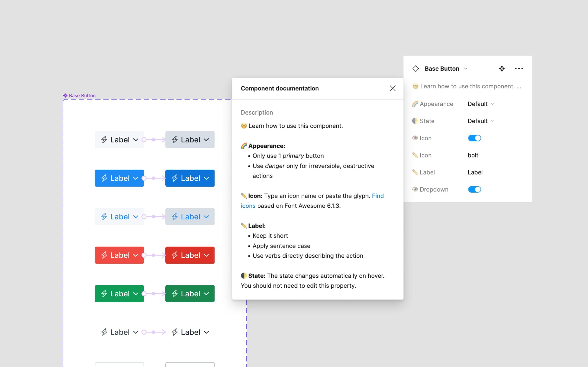This screenshot has height=367, width=588.
Task: Click the bolt value field for Icon
Action: pyautogui.click(x=473, y=155)
